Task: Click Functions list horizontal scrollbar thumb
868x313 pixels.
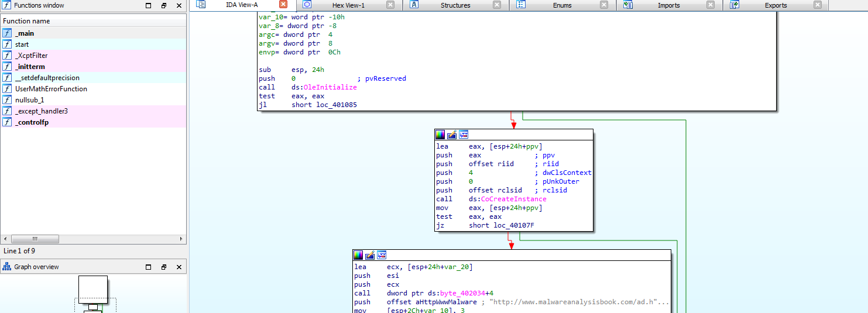Action: pos(35,239)
